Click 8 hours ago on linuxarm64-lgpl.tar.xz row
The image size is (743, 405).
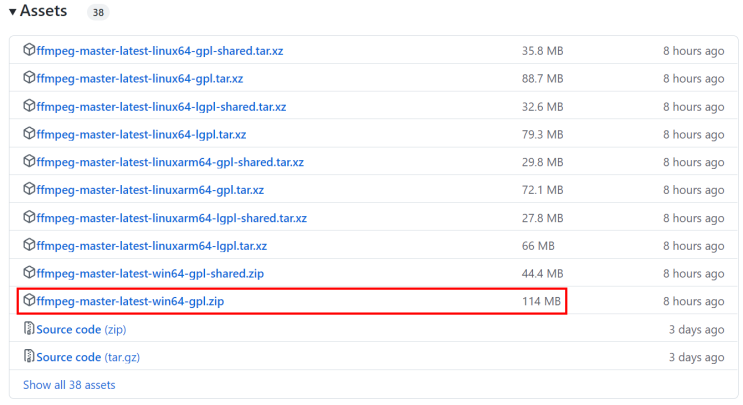coord(694,246)
